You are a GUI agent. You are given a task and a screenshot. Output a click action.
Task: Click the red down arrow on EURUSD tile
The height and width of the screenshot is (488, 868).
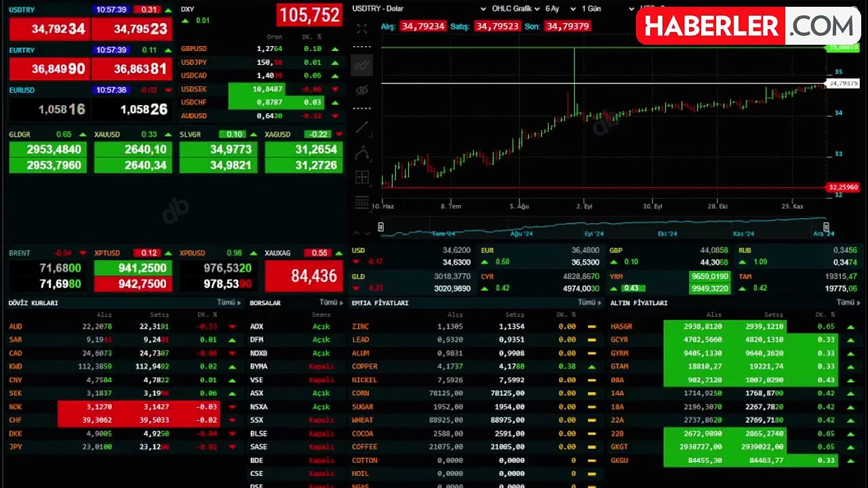tap(167, 90)
